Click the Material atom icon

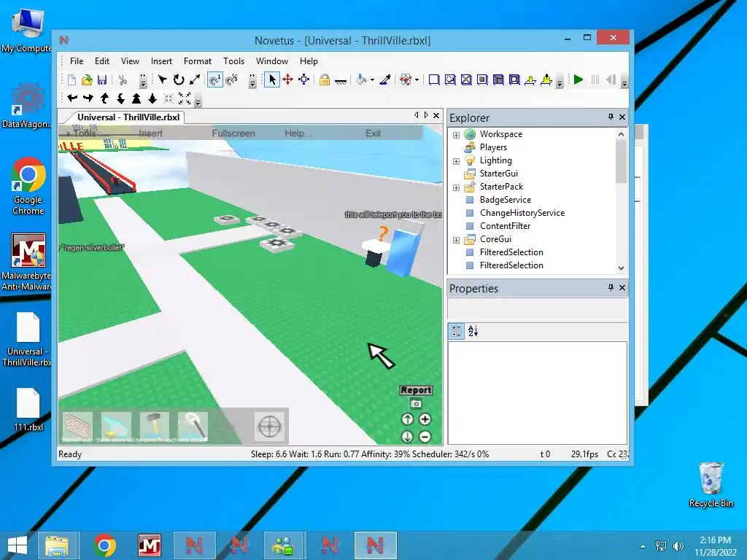point(406,79)
